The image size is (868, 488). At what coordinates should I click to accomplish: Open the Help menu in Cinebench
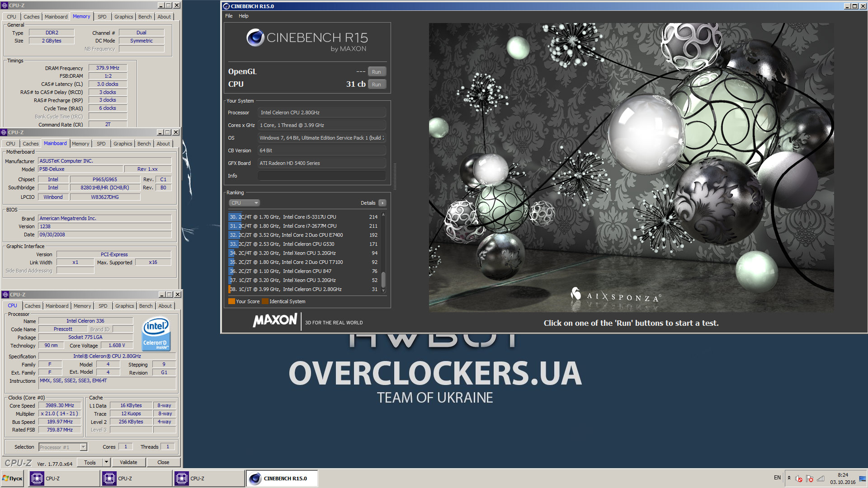pos(244,16)
